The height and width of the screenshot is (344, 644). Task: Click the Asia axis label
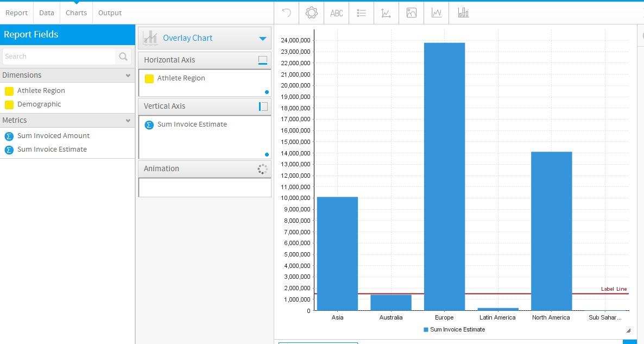337,317
